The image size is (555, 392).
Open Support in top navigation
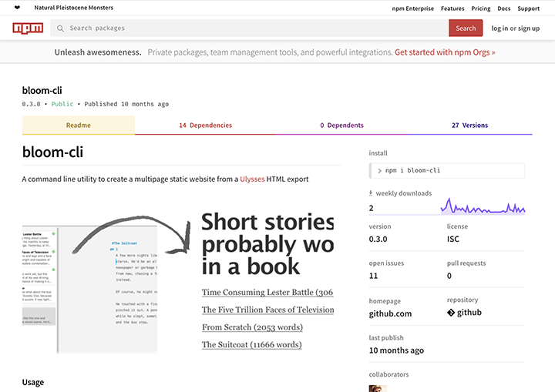[x=529, y=8]
